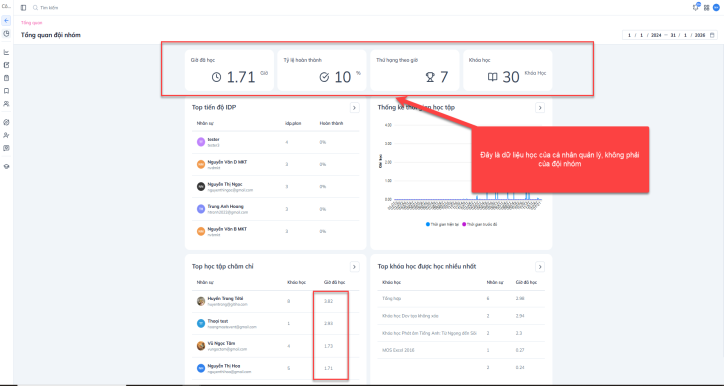The height and width of the screenshot is (386, 724).
Task: Click the end date 31/1/2026 field
Action: coord(688,35)
